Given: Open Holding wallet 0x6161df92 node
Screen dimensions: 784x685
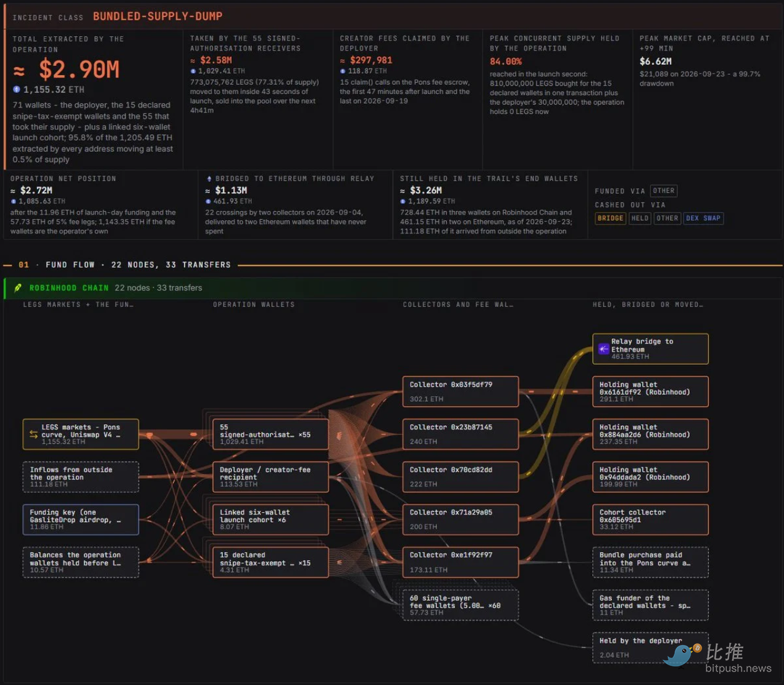Looking at the screenshot, I should point(650,391).
